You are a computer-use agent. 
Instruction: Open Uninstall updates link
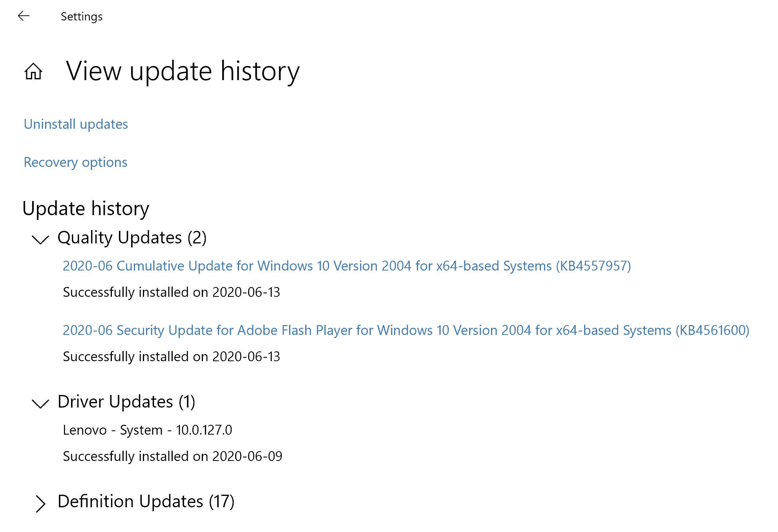[76, 124]
